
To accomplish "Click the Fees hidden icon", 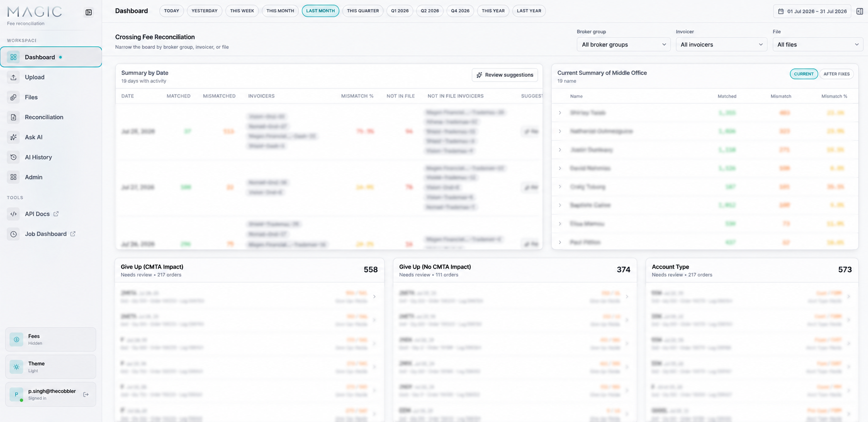I will [16, 340].
